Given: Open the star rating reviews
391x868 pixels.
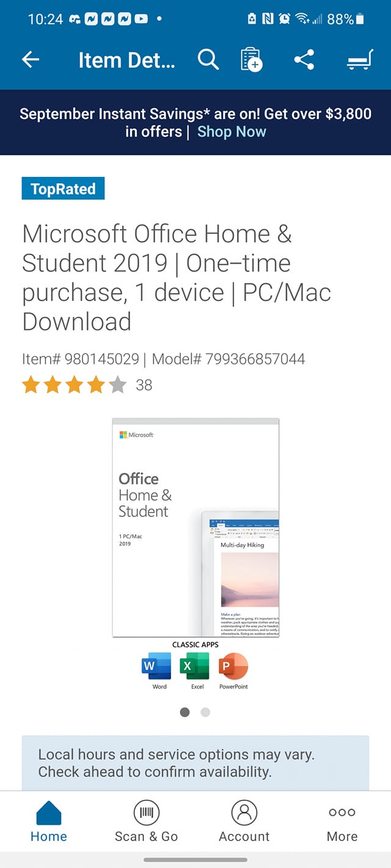Looking at the screenshot, I should [x=74, y=385].
